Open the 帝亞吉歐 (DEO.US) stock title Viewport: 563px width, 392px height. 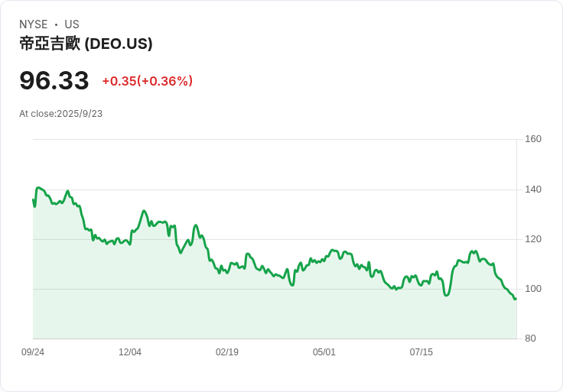pyautogui.click(x=86, y=44)
